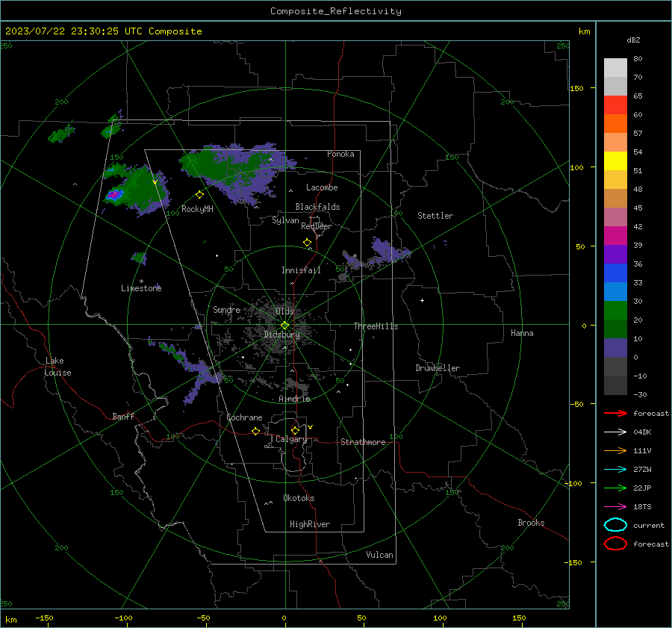Select the Lacombe label
The image size is (672, 628).
click(x=322, y=187)
